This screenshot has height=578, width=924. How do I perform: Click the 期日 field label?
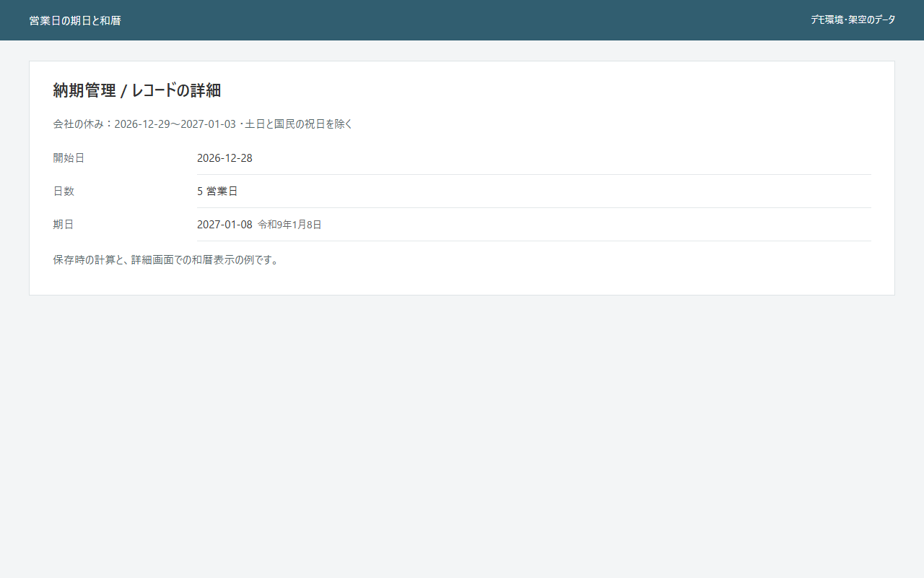coord(64,224)
